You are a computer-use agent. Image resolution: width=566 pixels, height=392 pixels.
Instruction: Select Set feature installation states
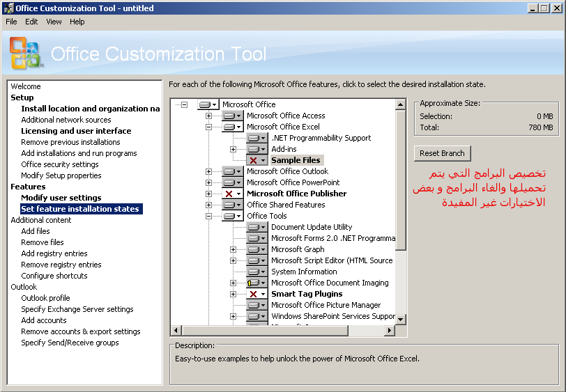click(82, 209)
